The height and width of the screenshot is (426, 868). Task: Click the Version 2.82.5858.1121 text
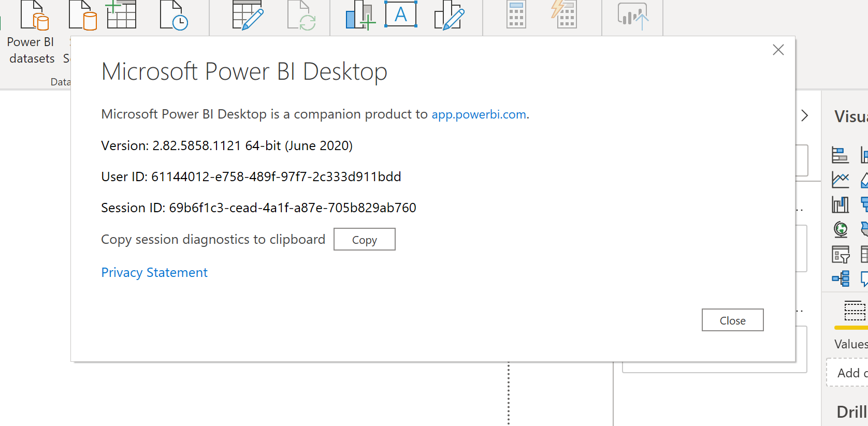pos(227,146)
